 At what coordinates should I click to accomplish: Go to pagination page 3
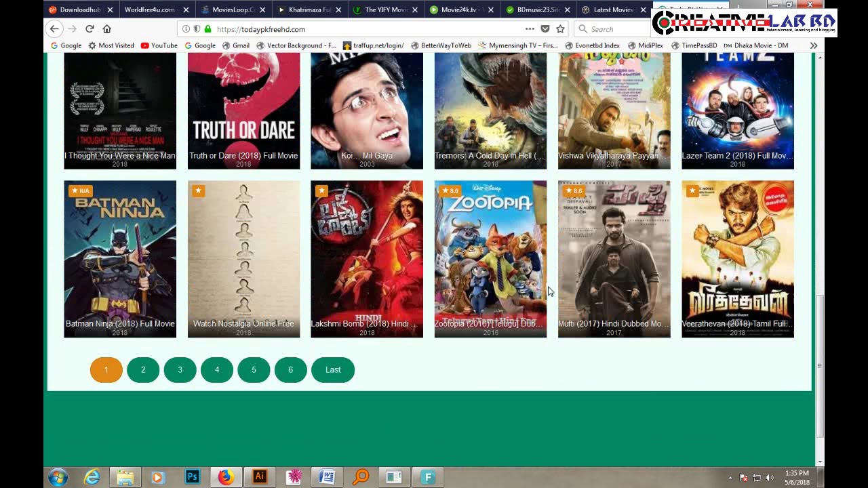180,369
